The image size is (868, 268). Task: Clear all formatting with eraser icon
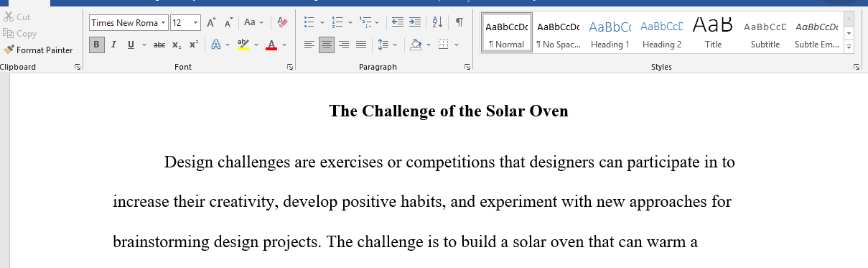pos(282,23)
